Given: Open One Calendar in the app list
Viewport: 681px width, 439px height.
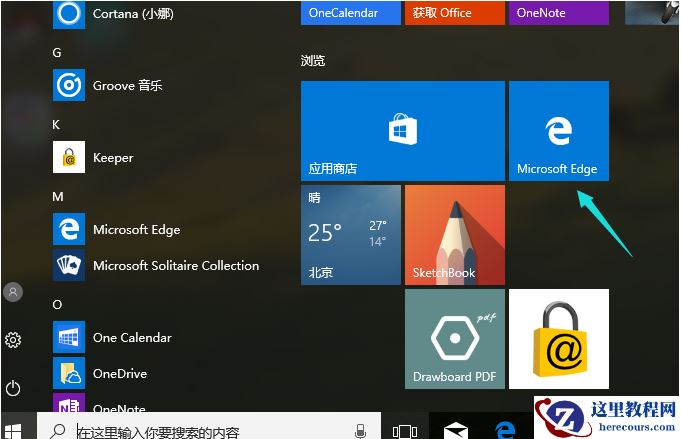Looking at the screenshot, I should tap(112, 337).
